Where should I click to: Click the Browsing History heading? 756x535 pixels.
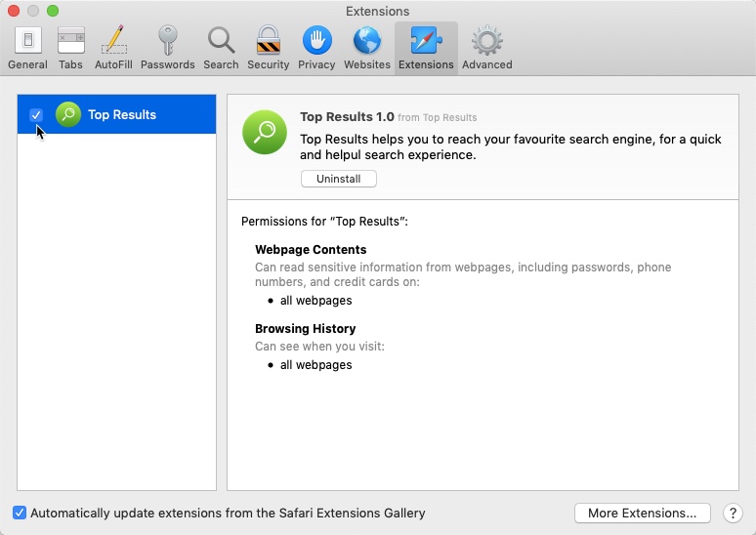coord(305,329)
